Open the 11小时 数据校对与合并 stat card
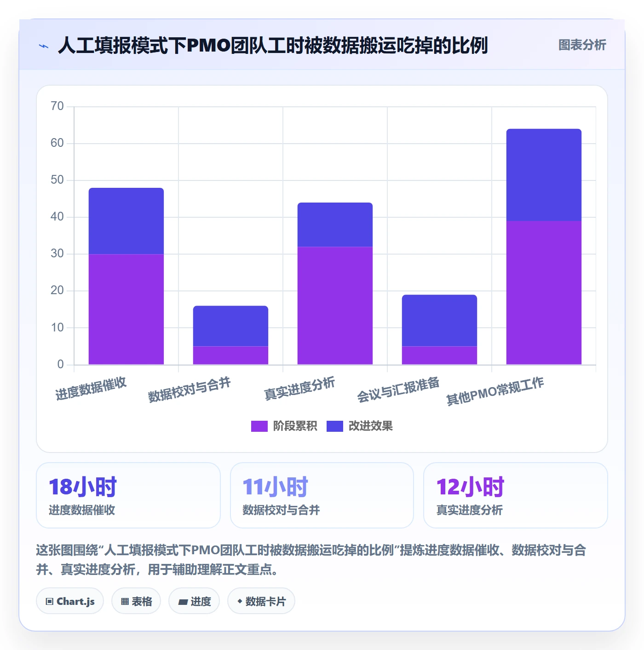 (322, 495)
